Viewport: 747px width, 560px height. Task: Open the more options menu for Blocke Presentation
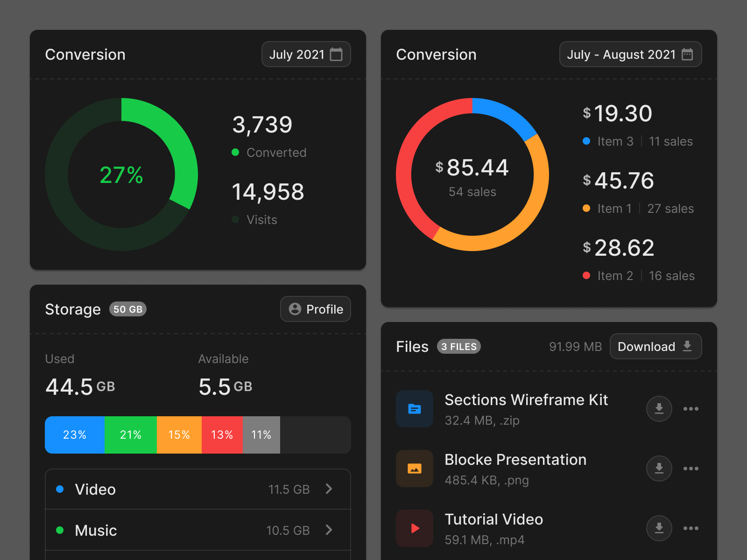(691, 469)
